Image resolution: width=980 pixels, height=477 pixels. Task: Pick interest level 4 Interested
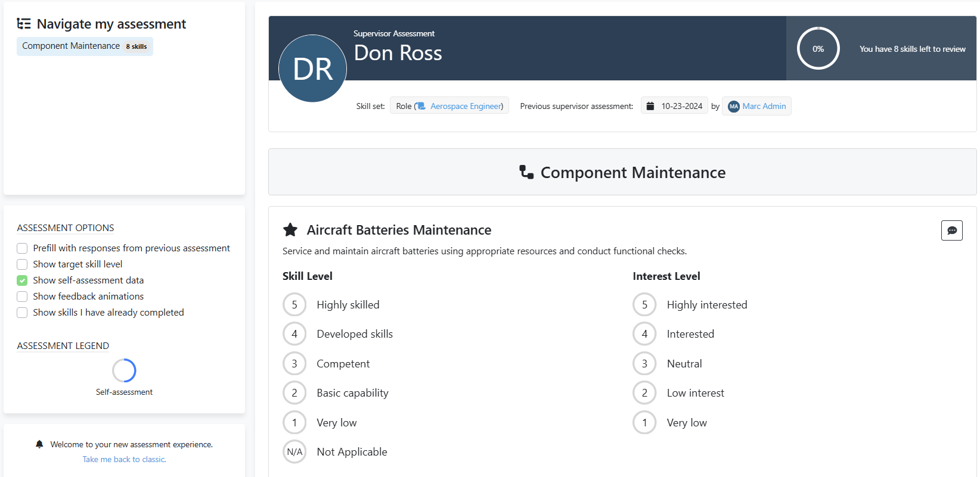pos(644,334)
